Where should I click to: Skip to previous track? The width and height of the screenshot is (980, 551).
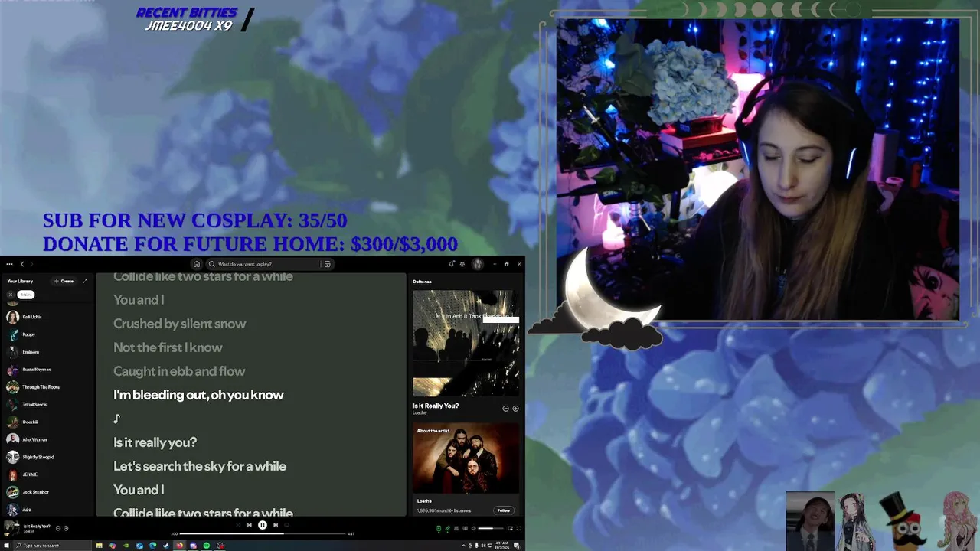(x=250, y=525)
